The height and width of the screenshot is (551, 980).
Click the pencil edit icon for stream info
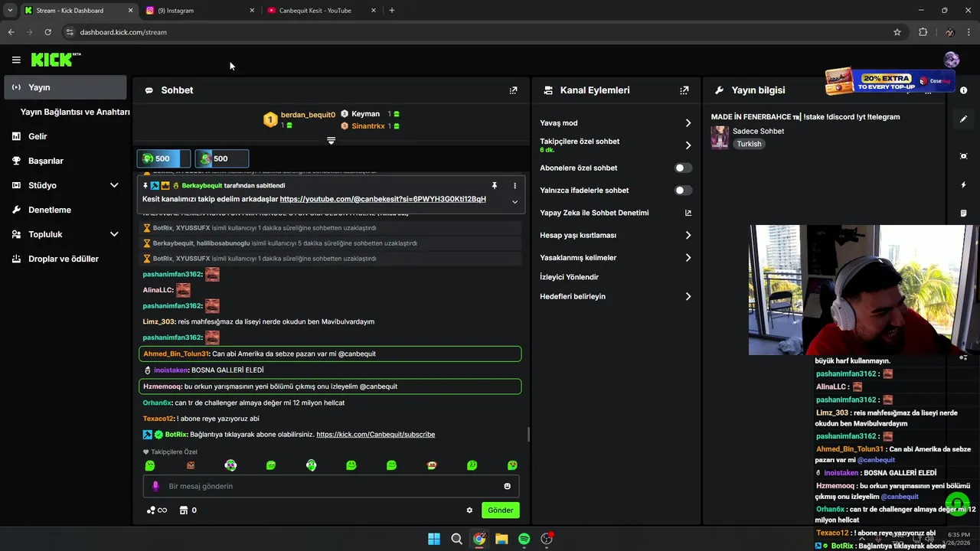(963, 119)
